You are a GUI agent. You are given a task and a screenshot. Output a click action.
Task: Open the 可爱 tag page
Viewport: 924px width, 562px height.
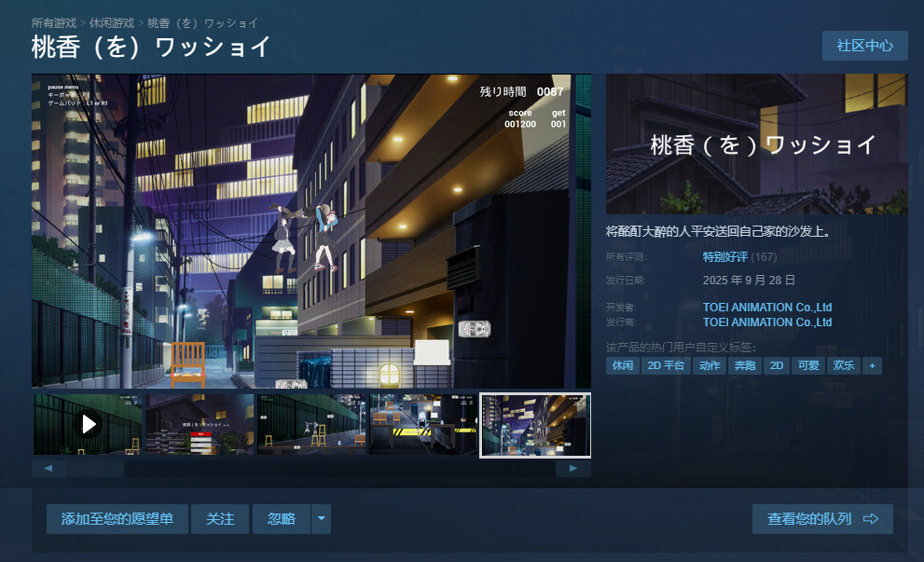click(807, 365)
